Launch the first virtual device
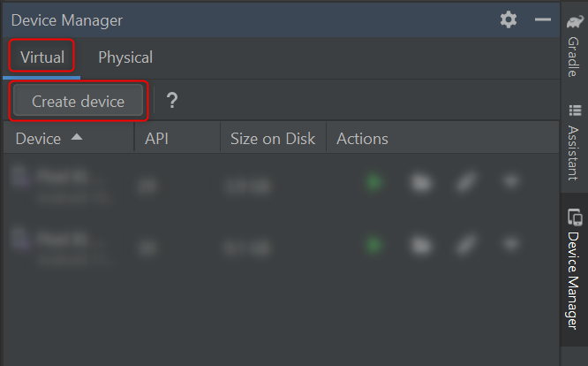 pyautogui.click(x=373, y=183)
